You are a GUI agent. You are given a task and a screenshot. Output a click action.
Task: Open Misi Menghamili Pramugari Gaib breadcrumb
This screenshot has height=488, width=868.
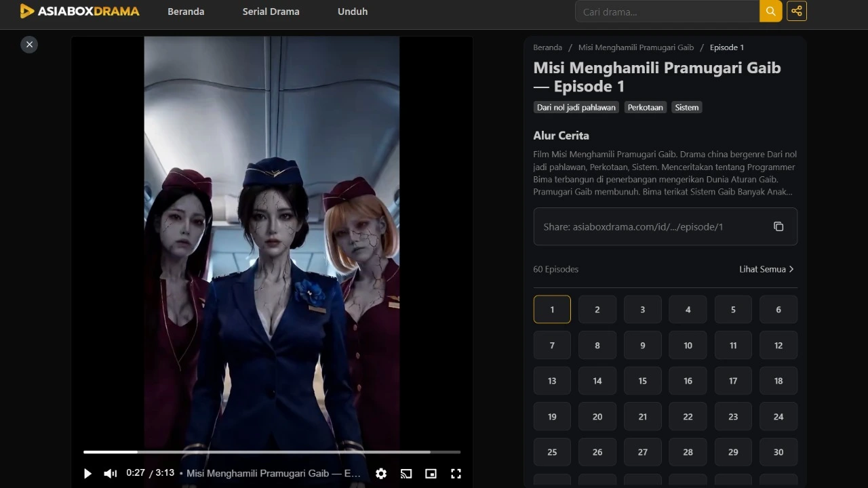tap(636, 47)
